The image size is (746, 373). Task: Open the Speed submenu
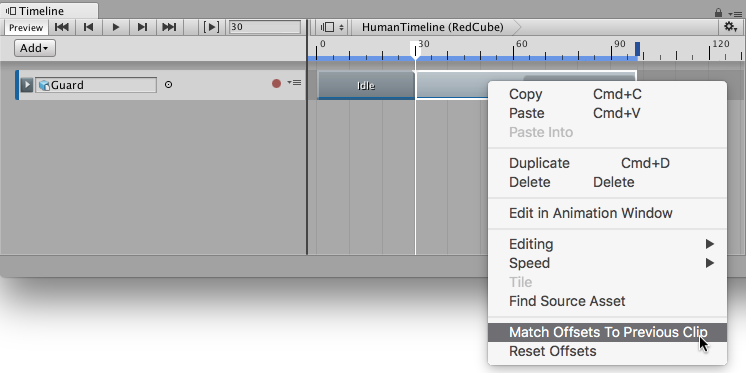[608, 263]
